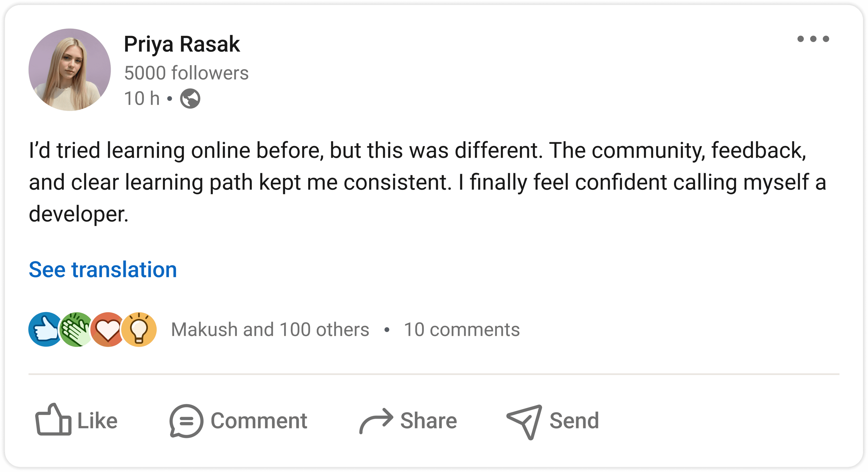The image size is (868, 472).
Task: Open the 10 comments list
Action: coord(462,329)
